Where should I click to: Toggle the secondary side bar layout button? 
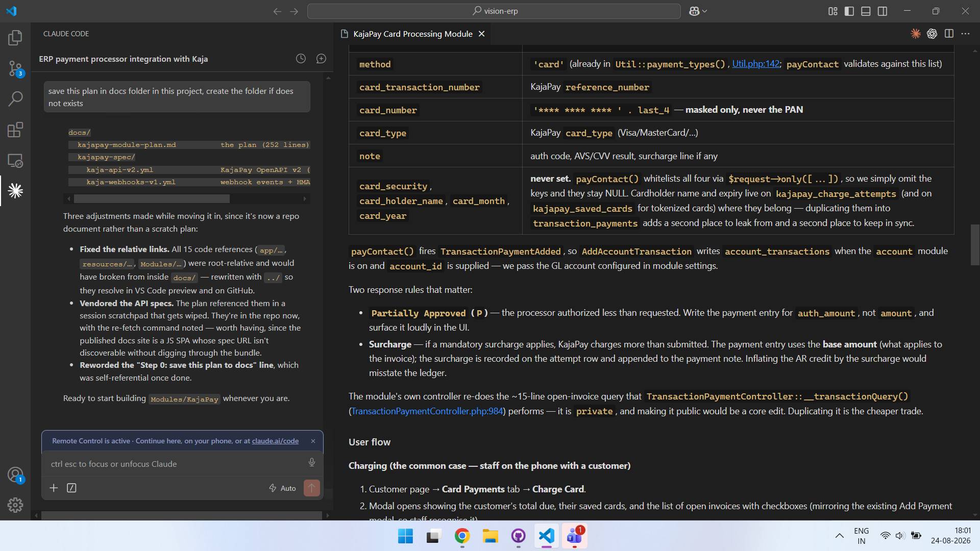click(882, 11)
